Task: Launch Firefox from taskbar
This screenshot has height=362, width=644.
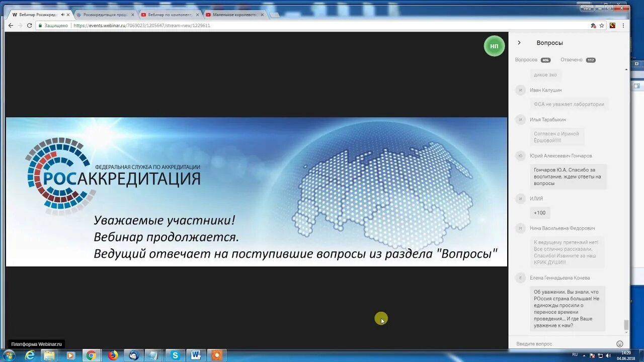Action: (x=113, y=355)
